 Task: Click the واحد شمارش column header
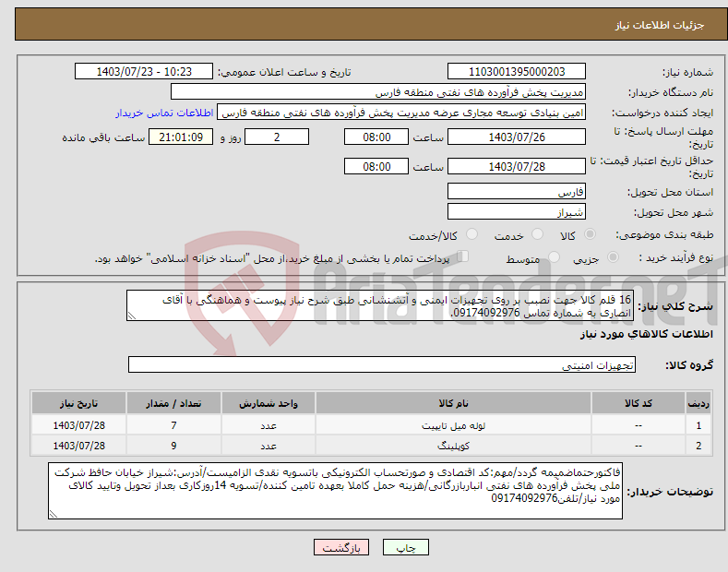click(269, 403)
